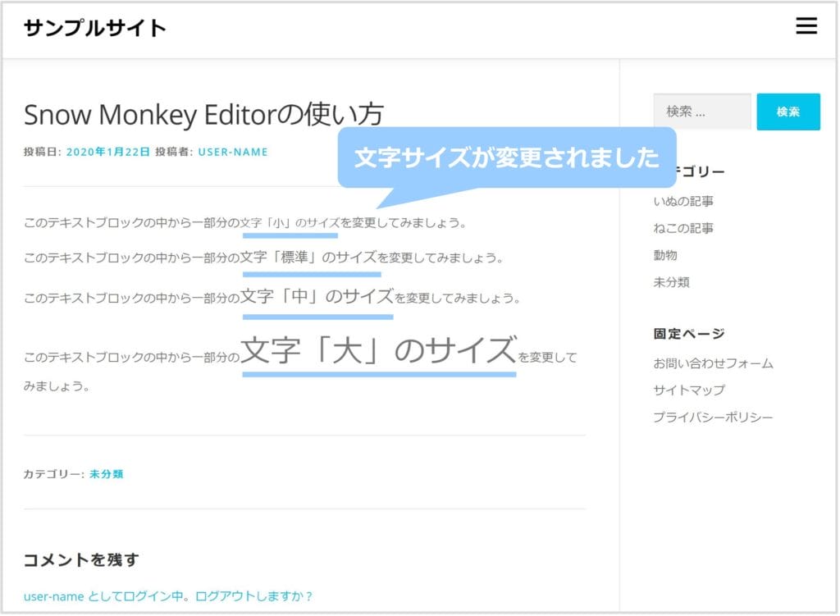Click the Snow Monkey Editorの使い方 post title
840x616 pixels.
click(203, 115)
